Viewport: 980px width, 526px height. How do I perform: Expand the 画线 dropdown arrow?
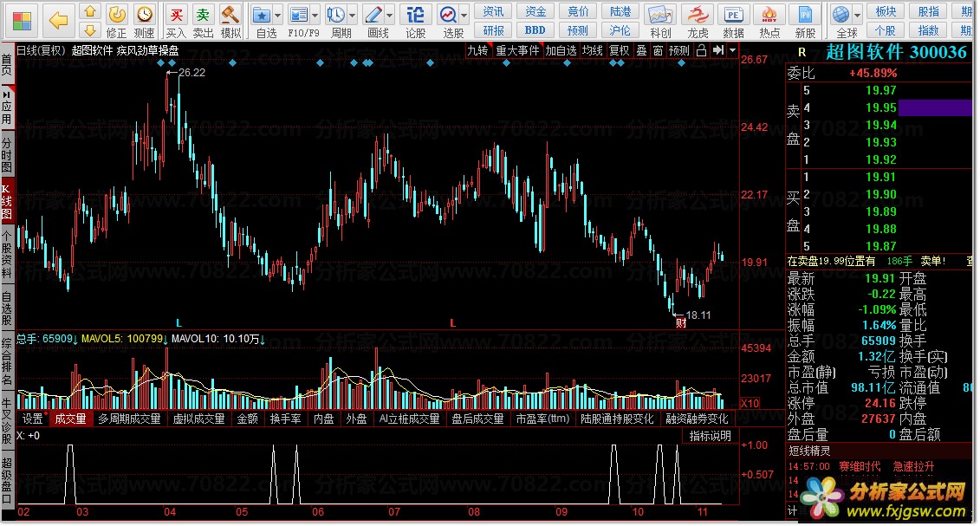pyautogui.click(x=390, y=15)
